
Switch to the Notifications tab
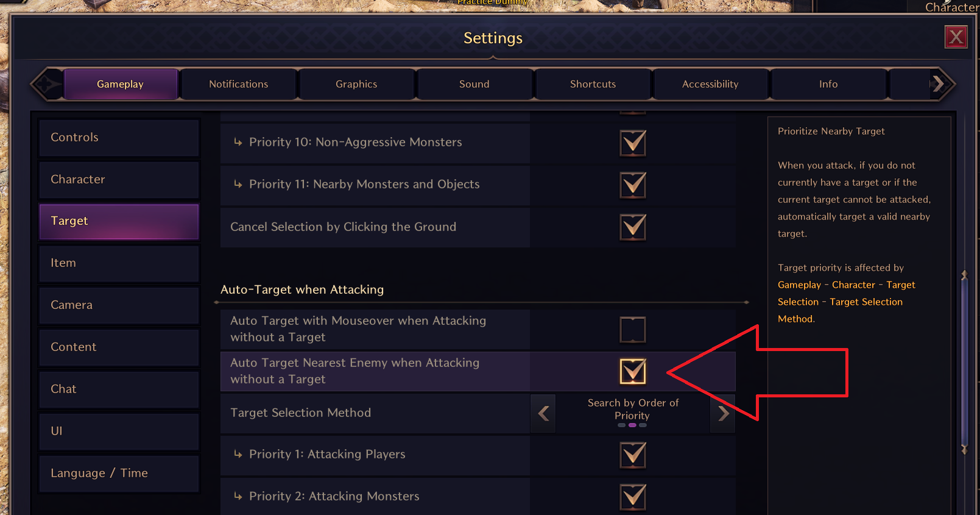pos(238,84)
